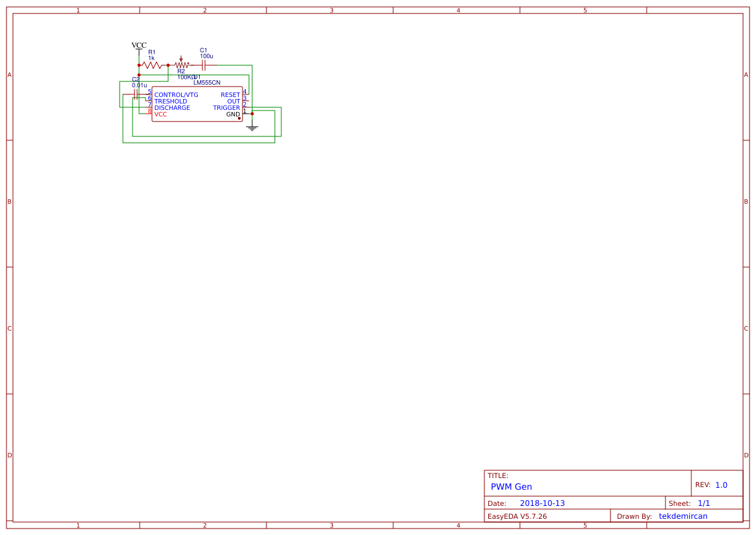Viewport: 756px width, 535px height.
Task: Click the RESET pin of the 555
Action: (x=231, y=94)
